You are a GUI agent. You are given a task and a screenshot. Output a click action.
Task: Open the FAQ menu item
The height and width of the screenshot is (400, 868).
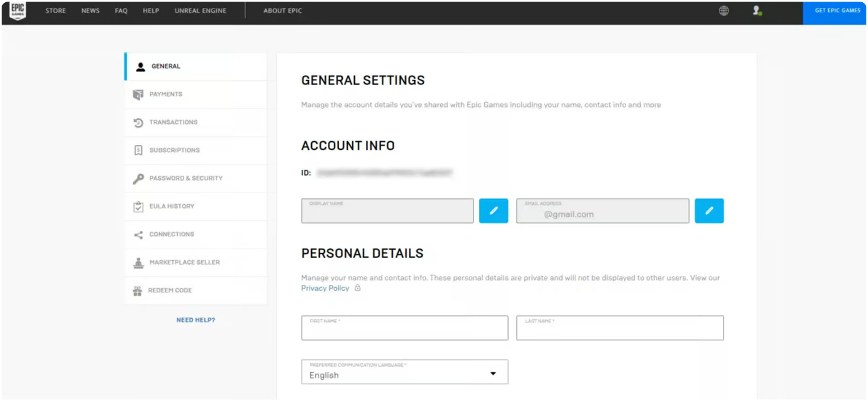[x=121, y=10]
